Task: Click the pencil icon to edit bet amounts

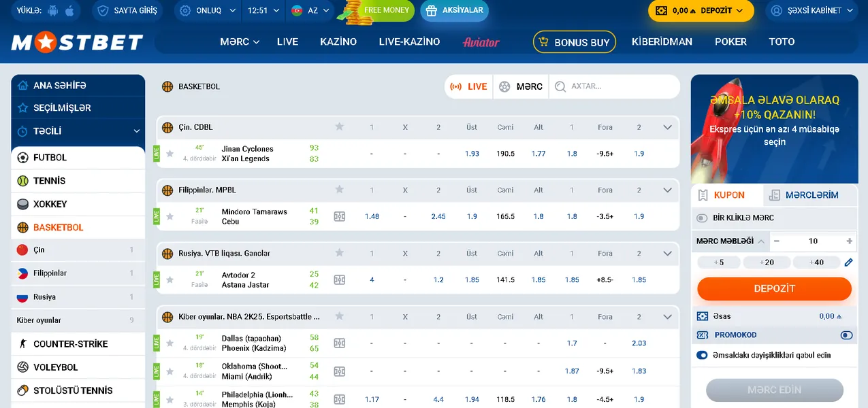Action: (x=848, y=262)
